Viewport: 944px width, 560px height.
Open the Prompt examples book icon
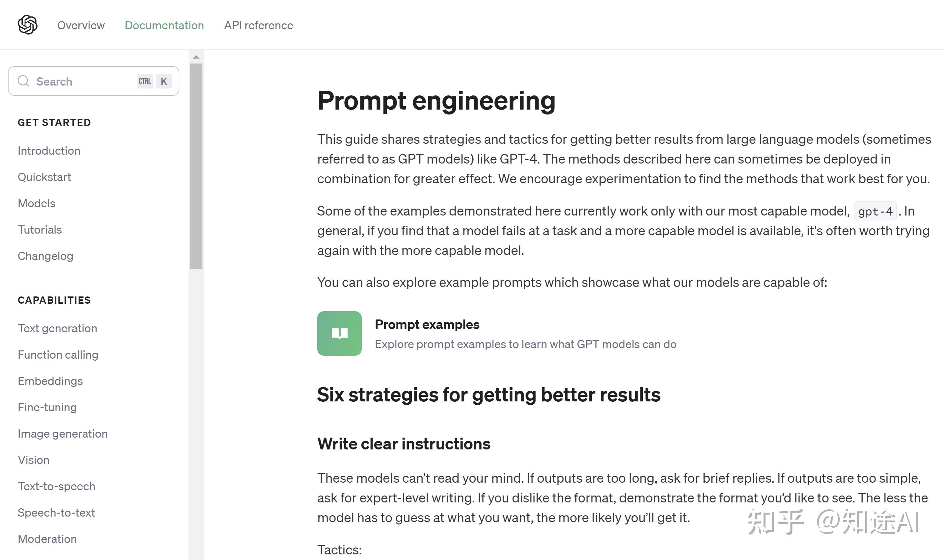pos(339,333)
